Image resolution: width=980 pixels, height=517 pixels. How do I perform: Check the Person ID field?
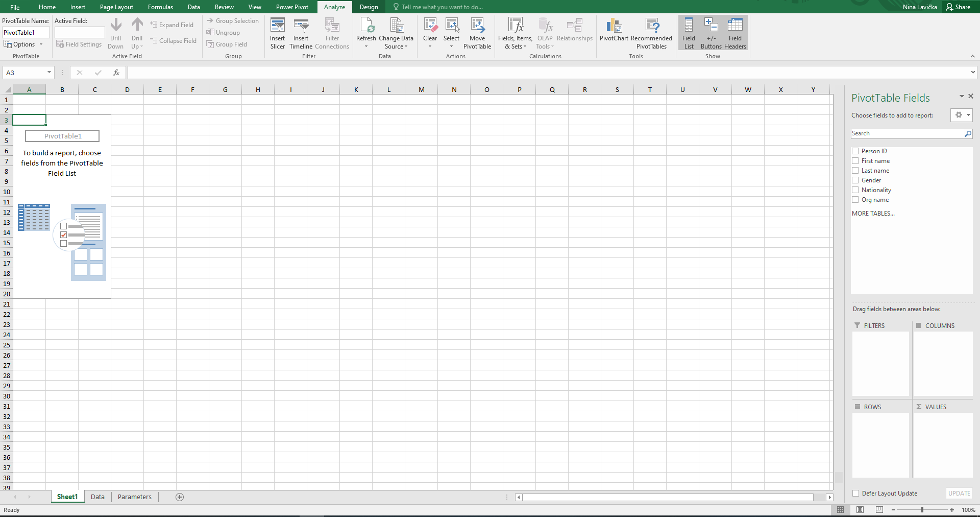[x=855, y=151]
